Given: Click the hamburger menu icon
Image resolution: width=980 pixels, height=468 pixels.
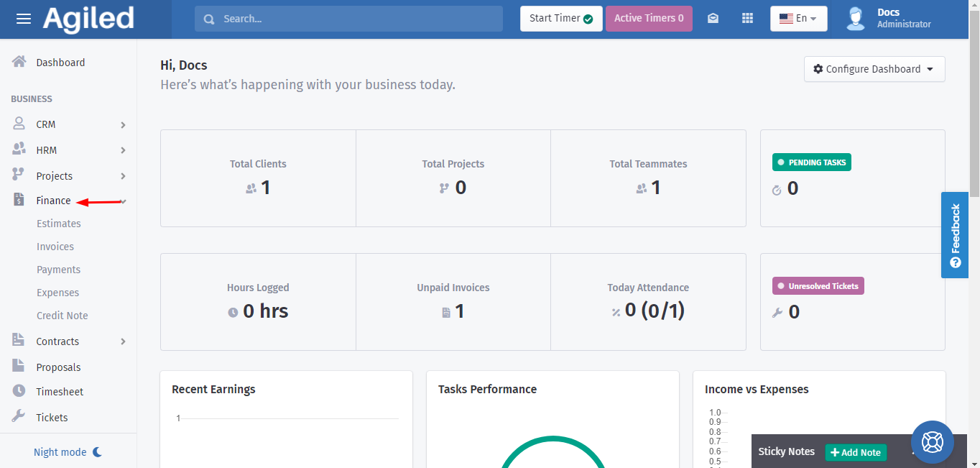Looking at the screenshot, I should point(24,19).
